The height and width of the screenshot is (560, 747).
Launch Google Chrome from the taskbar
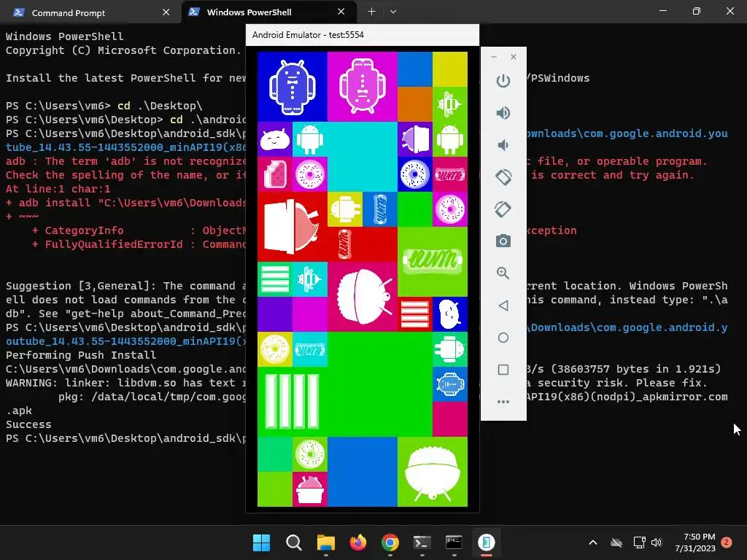coord(390,542)
